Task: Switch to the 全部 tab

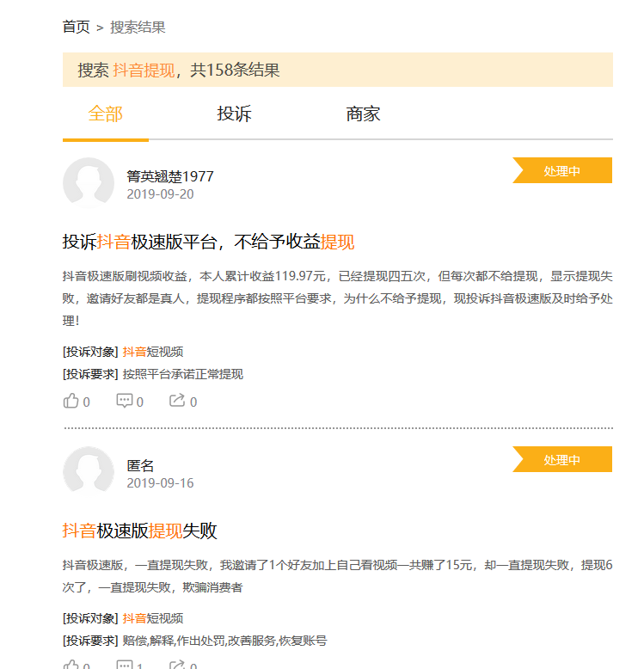Action: tap(106, 114)
